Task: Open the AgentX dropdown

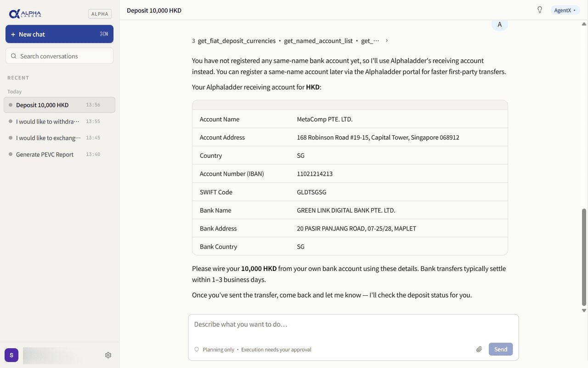Action: pos(565,10)
